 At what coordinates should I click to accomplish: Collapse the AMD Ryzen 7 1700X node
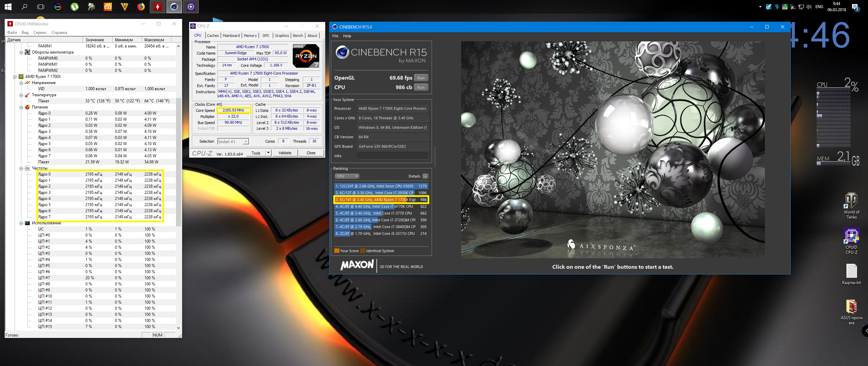tap(15, 77)
